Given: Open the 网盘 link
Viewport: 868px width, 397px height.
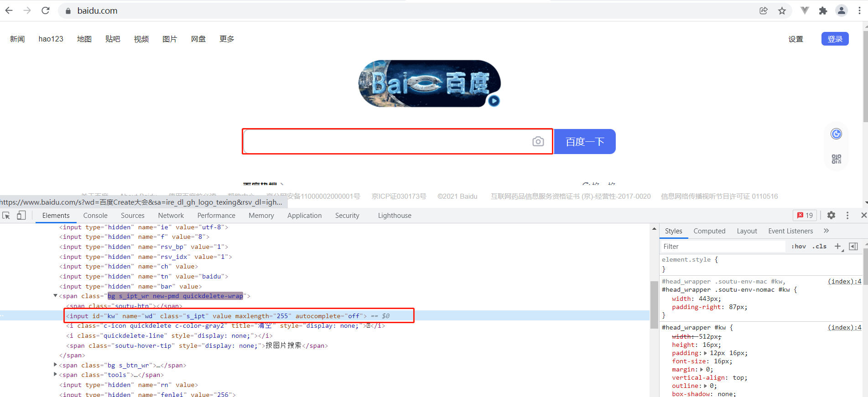Looking at the screenshot, I should pyautogui.click(x=198, y=39).
